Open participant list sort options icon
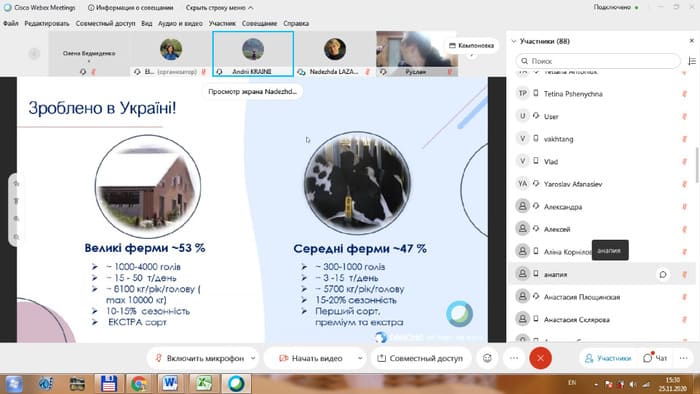The image size is (700, 394). point(692,61)
